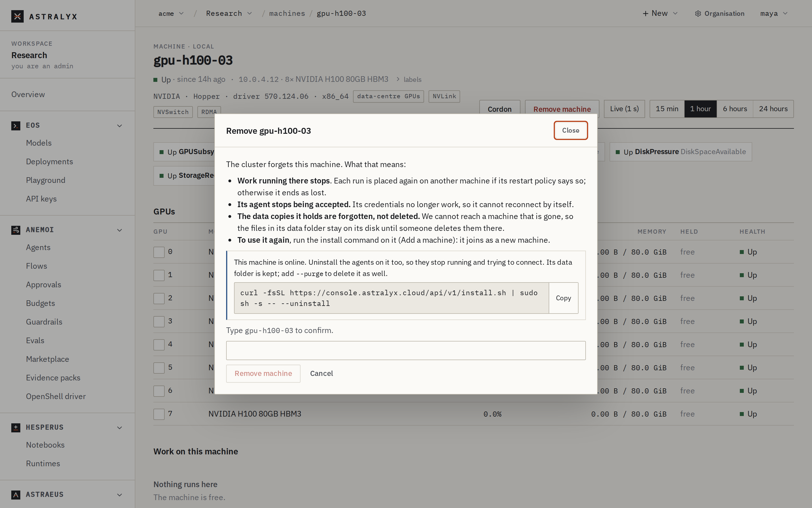Image resolution: width=812 pixels, height=508 pixels.
Task: Open API keys in the sidebar
Action: [41, 199]
